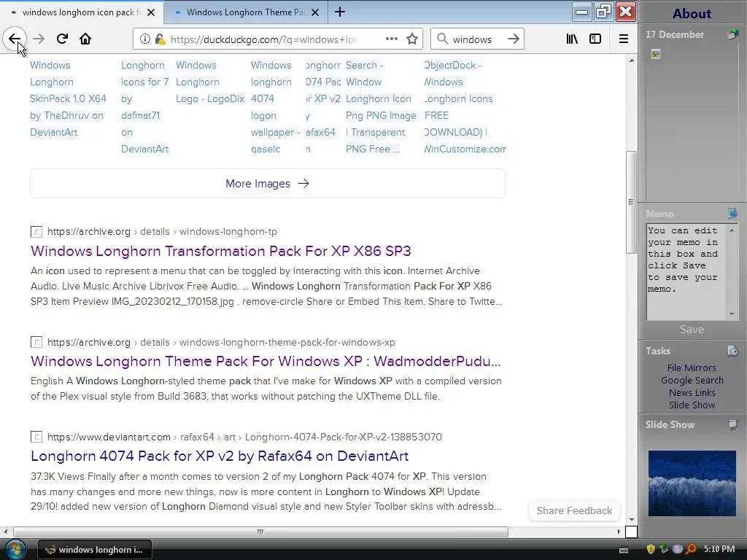Click inside the memo text box
Viewport: 747px width, 560px height.
point(686,271)
